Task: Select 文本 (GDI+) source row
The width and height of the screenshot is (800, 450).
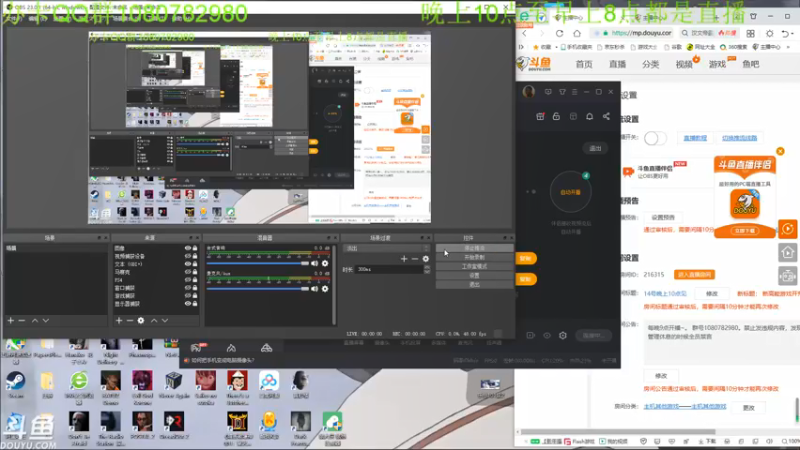Action: (x=155, y=264)
